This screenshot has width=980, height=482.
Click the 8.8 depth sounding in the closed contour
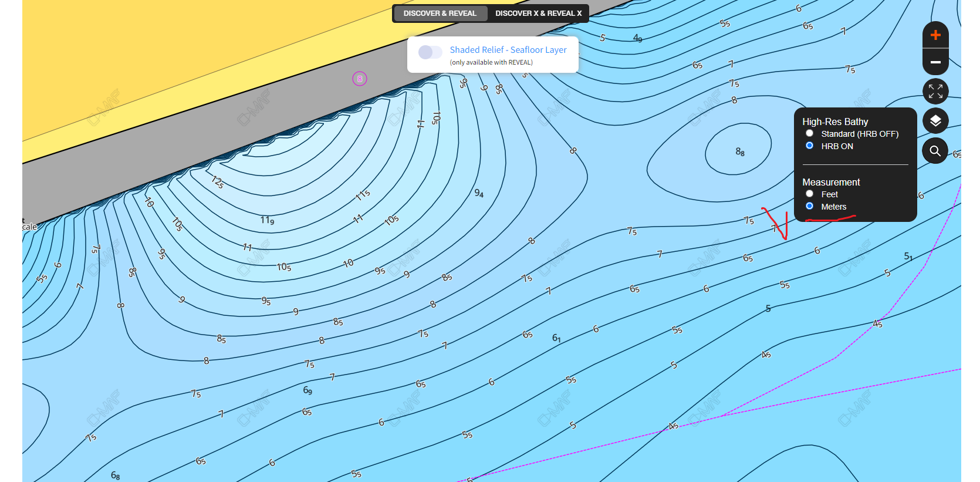click(740, 152)
